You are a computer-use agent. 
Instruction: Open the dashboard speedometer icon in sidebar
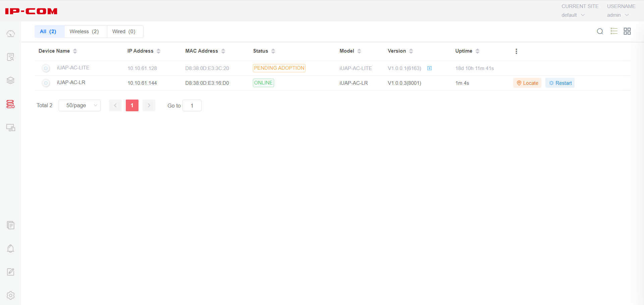(x=11, y=34)
